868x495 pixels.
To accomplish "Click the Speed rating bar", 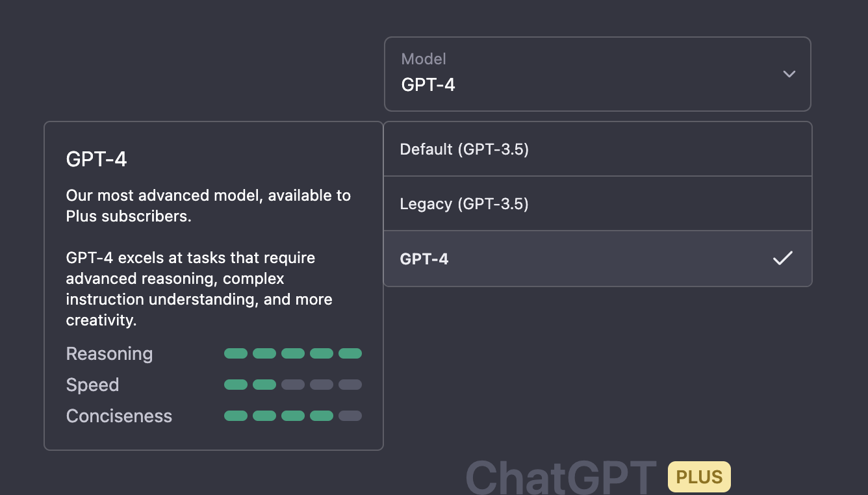I will pyautogui.click(x=293, y=385).
